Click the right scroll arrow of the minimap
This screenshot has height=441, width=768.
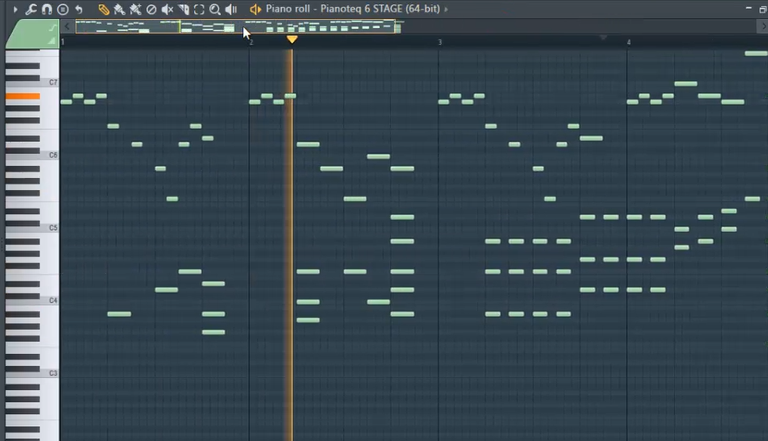point(763,26)
